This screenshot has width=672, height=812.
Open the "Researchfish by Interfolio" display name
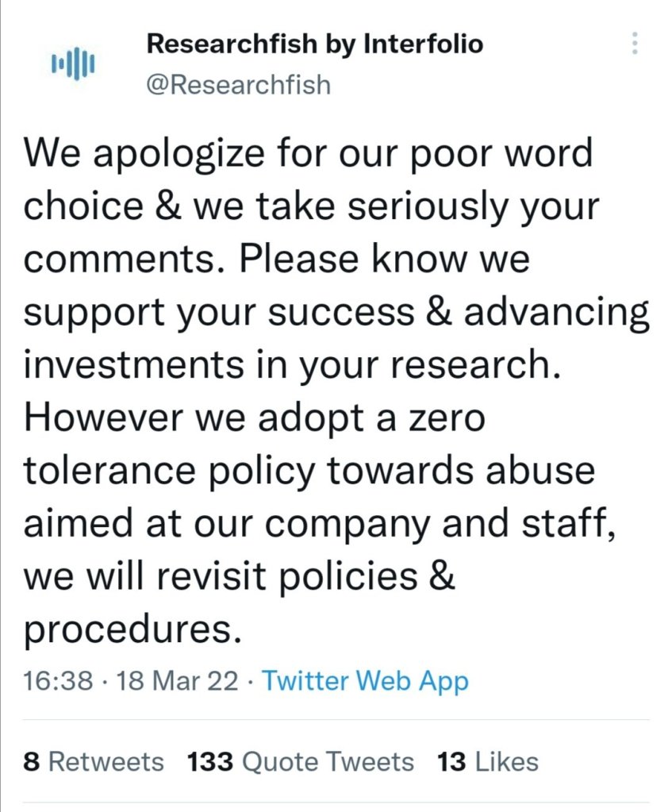(314, 44)
